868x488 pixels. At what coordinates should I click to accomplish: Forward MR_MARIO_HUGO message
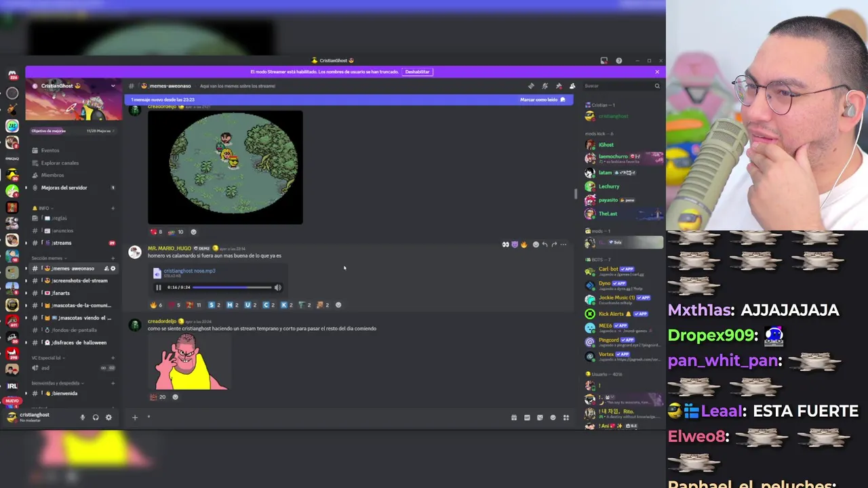pyautogui.click(x=554, y=245)
